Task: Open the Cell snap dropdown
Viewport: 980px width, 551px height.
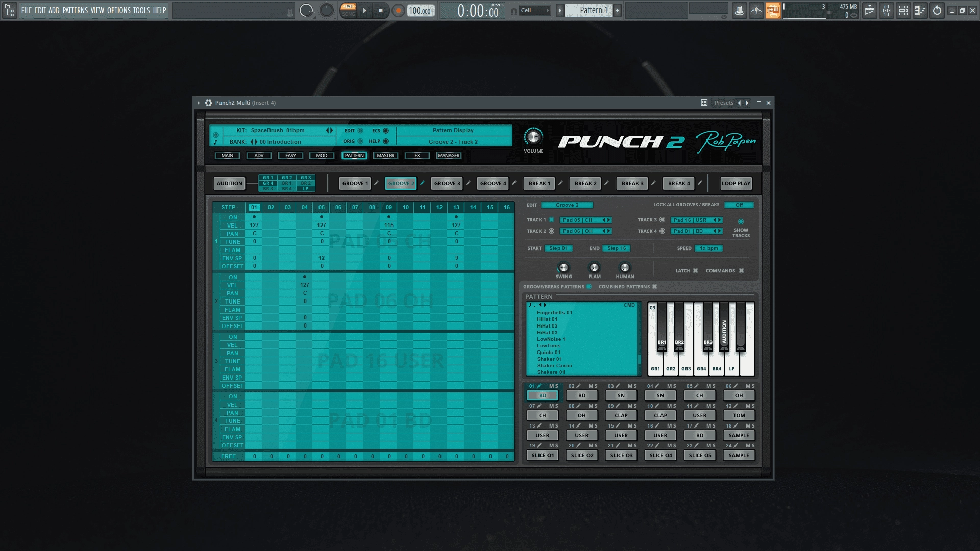Action: 534,10
